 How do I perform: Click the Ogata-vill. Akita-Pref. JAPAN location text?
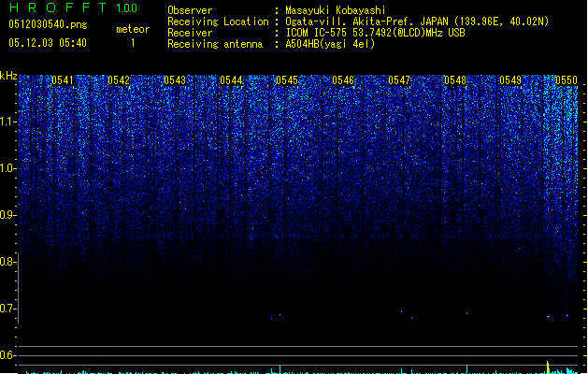[417, 22]
